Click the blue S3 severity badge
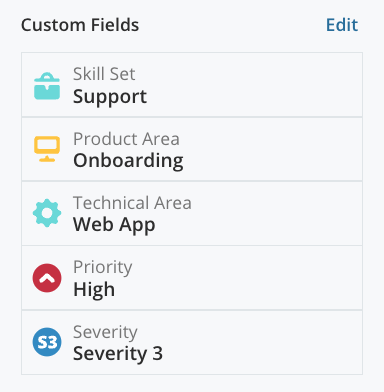384x392 pixels. [x=47, y=342]
